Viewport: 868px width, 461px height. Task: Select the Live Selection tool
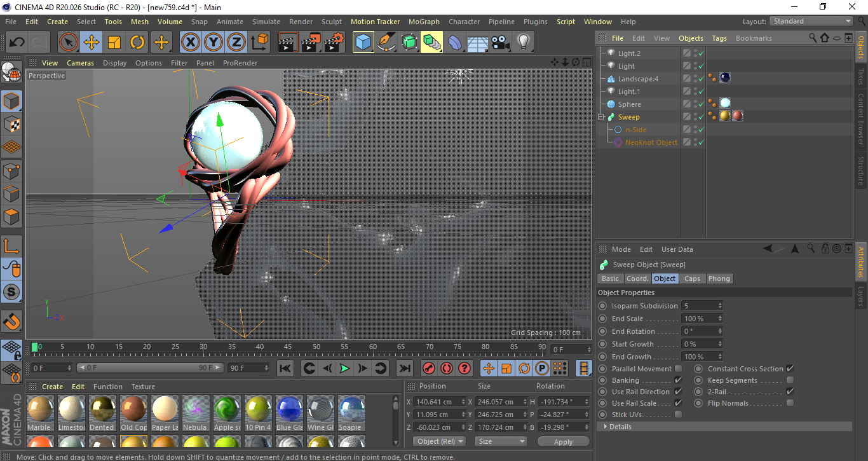(x=69, y=43)
